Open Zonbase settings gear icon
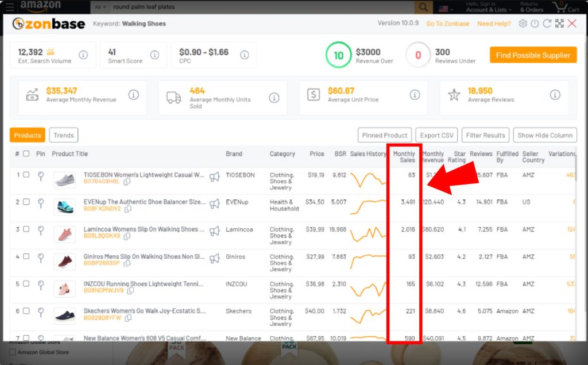The image size is (588, 365). 523,24
